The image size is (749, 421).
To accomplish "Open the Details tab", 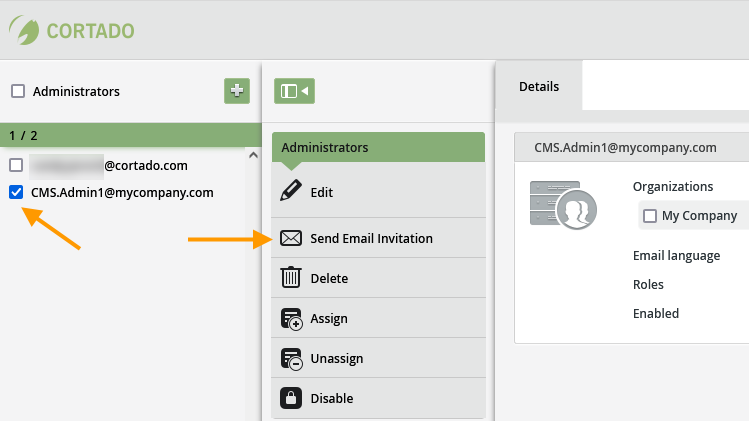I will [x=539, y=86].
